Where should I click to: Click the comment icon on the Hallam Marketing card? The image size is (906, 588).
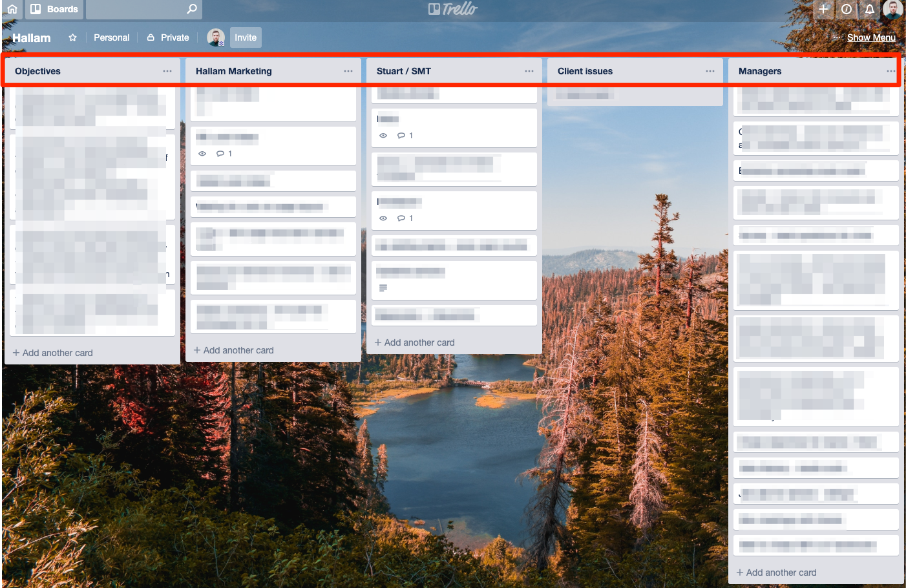pos(220,153)
